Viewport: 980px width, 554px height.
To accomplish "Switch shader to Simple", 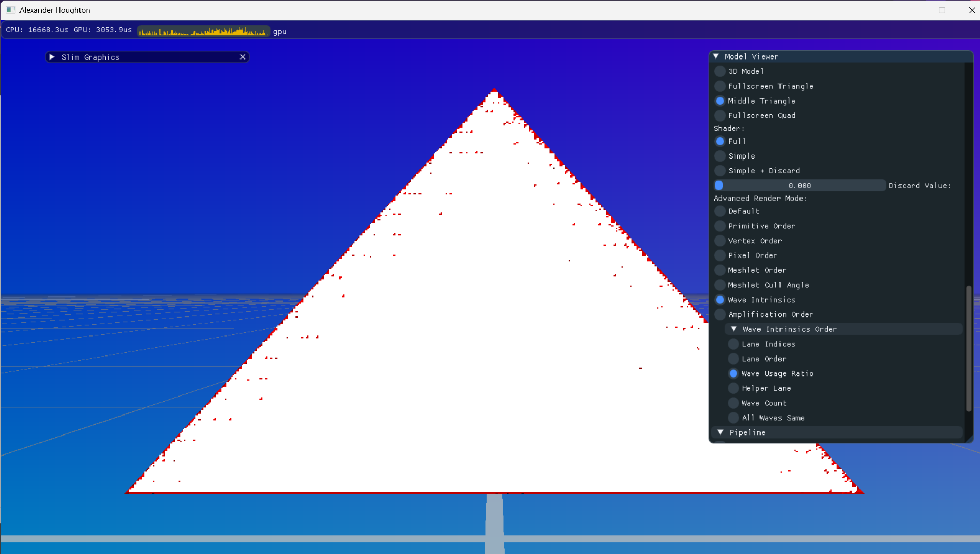I will click(x=720, y=156).
